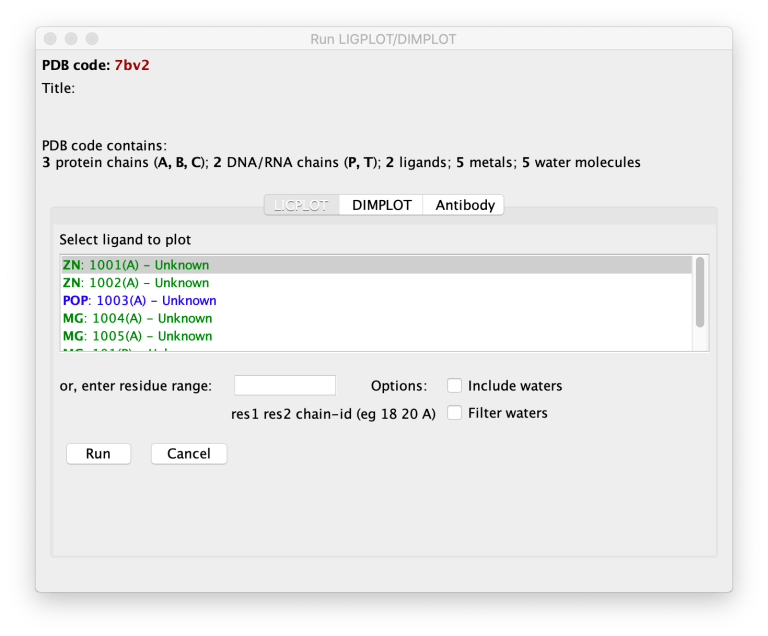Maximize the window using the third title bar button
Screen dimensions: 768x636
pyautogui.click(x=92, y=39)
